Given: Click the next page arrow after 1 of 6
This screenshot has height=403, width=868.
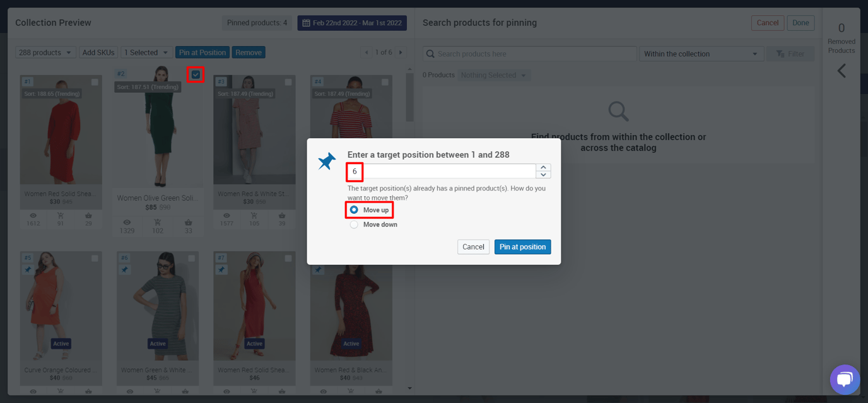Looking at the screenshot, I should click(x=399, y=52).
